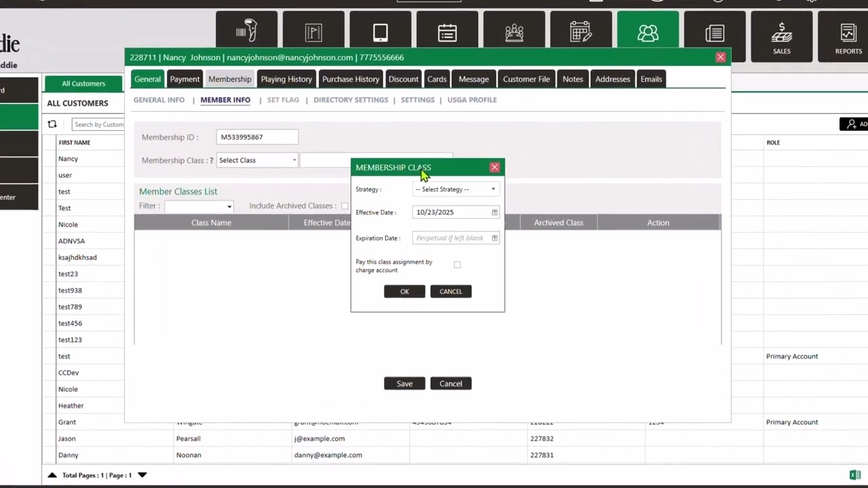Image resolution: width=868 pixels, height=488 pixels.
Task: Click the Action column header
Action: 658,222
